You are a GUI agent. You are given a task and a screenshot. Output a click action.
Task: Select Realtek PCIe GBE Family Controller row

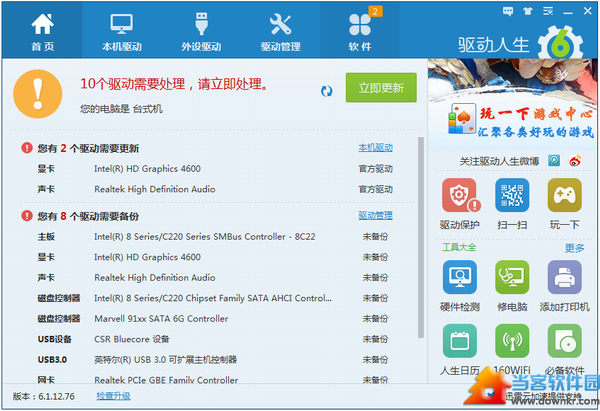click(213, 380)
